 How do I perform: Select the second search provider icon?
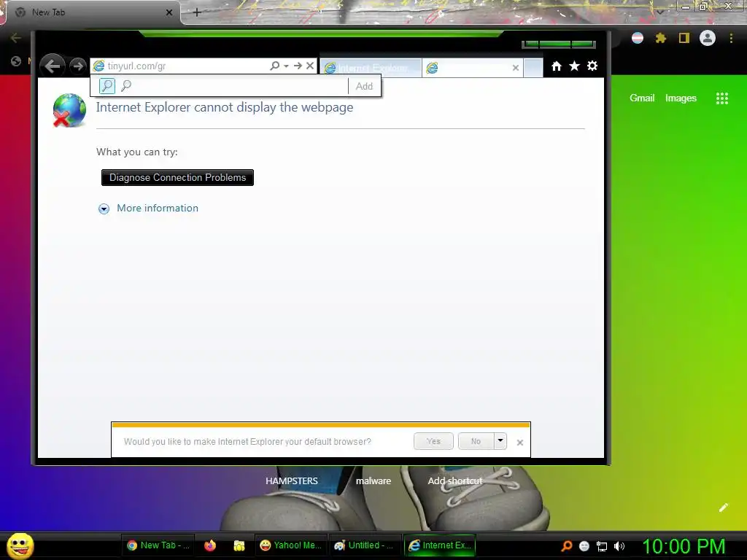coord(126,86)
